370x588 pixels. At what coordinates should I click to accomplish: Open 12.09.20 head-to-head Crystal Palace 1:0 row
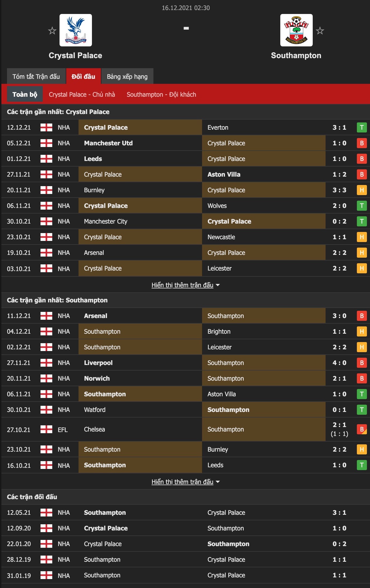click(186, 528)
